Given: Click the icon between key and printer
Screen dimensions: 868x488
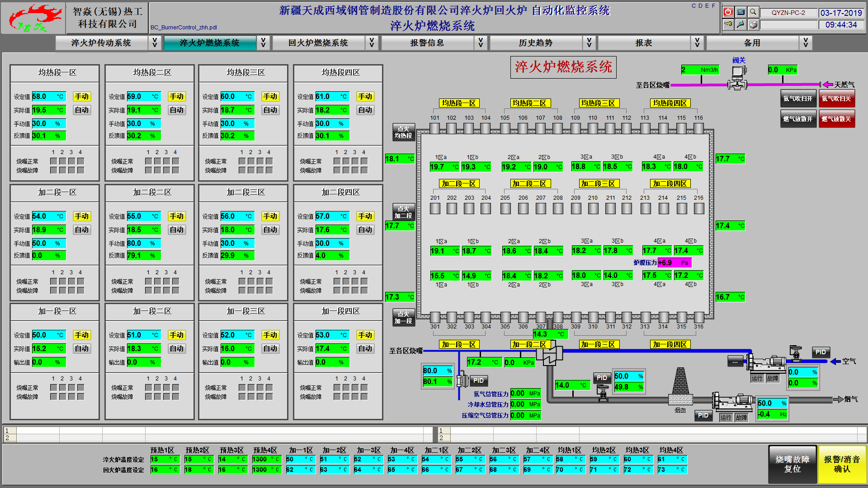Looking at the screenshot, I should point(741,24).
